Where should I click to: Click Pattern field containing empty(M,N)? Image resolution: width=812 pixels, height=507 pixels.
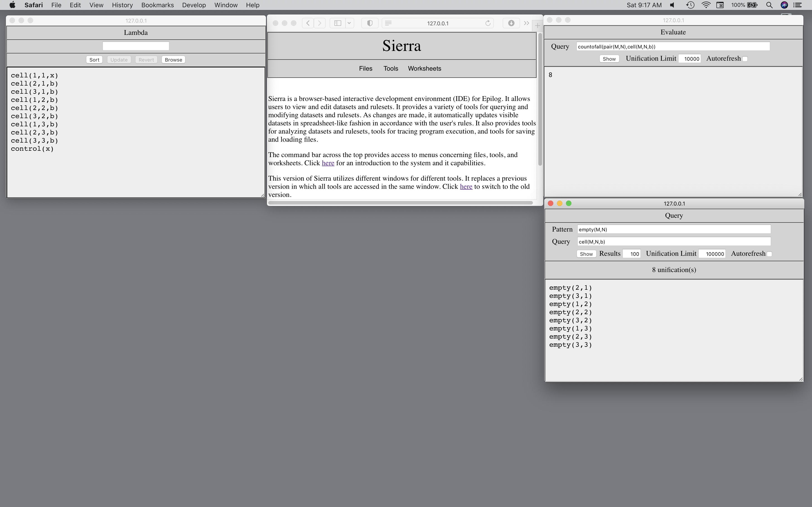click(674, 229)
